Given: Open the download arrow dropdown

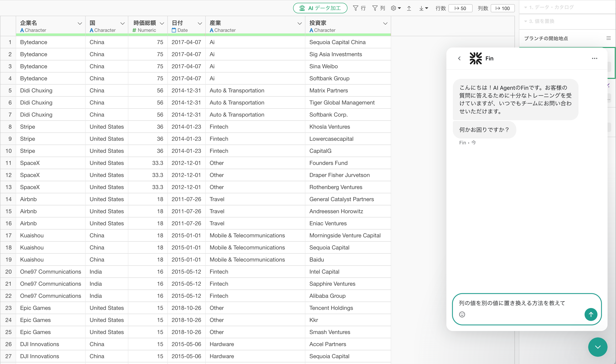Looking at the screenshot, I should pyautogui.click(x=423, y=8).
